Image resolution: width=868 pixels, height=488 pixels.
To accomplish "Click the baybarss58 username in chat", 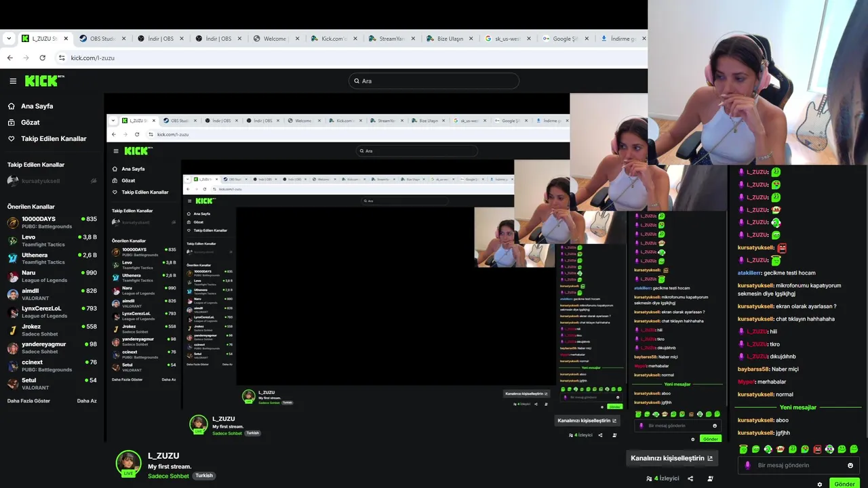I will (753, 369).
